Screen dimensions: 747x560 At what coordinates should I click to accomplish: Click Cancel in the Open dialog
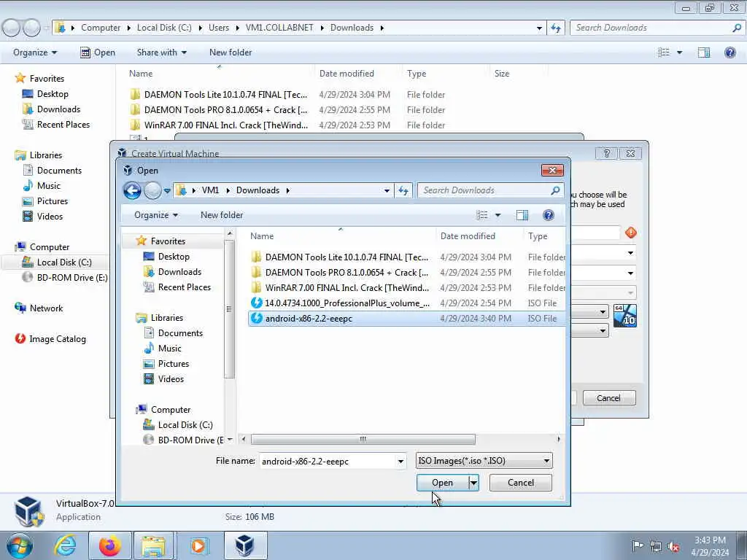point(521,483)
